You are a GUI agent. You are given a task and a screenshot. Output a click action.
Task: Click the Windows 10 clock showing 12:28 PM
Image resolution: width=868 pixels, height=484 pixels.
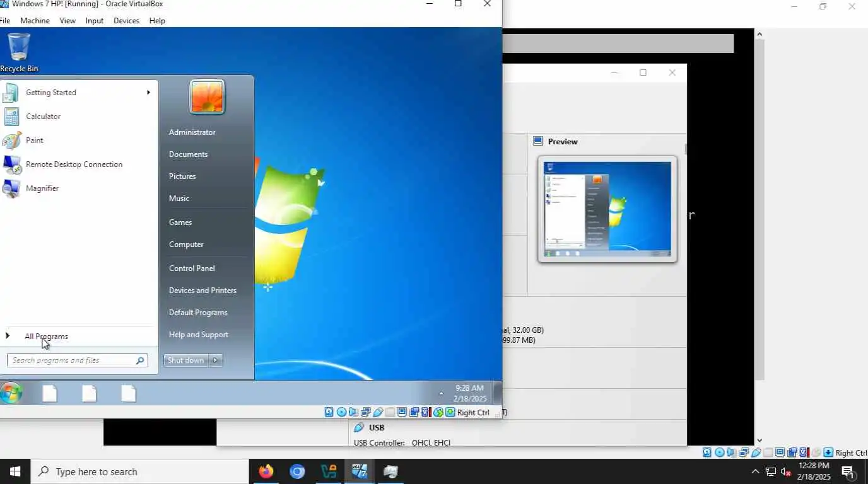click(814, 471)
